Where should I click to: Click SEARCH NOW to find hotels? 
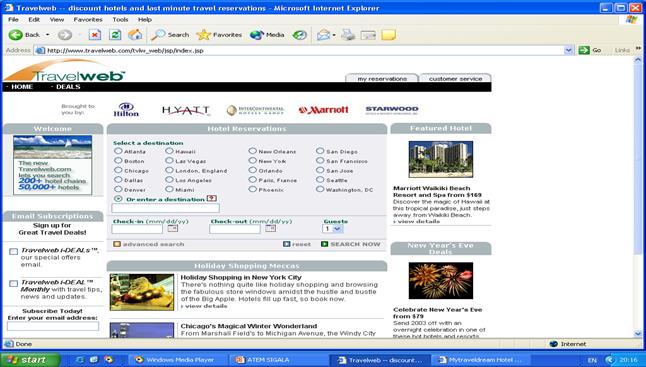coord(351,244)
